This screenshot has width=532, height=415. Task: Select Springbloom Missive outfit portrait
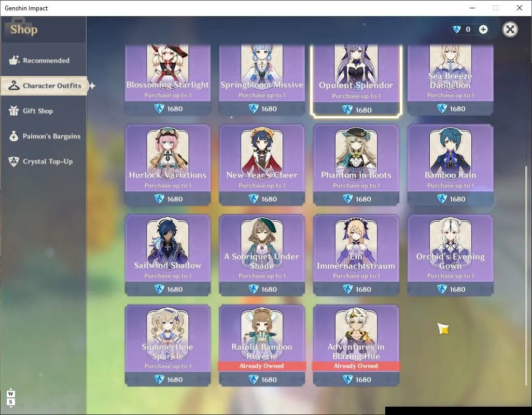point(261,64)
